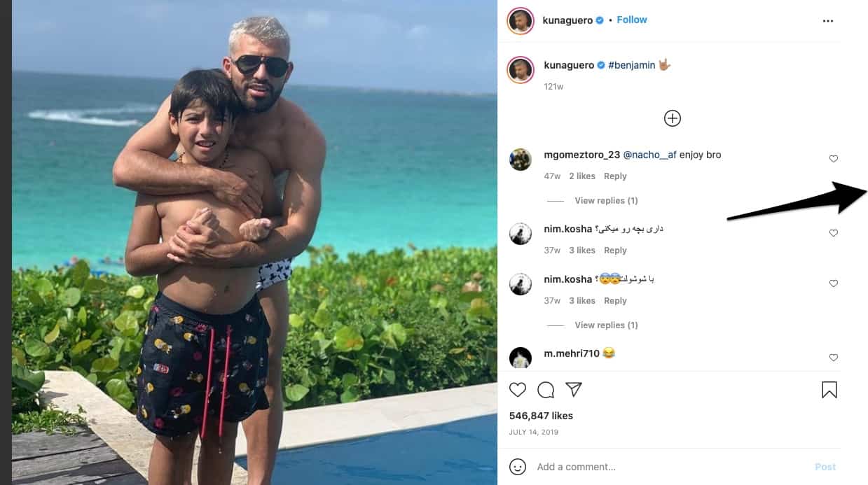The height and width of the screenshot is (485, 868).
Task: Load more comments with plus circle
Action: [x=673, y=118]
